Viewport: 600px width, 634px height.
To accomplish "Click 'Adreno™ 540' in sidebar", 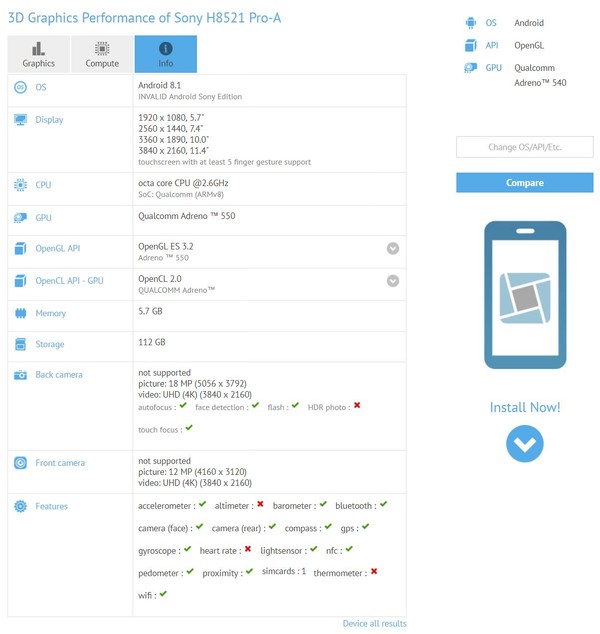I will 541,83.
